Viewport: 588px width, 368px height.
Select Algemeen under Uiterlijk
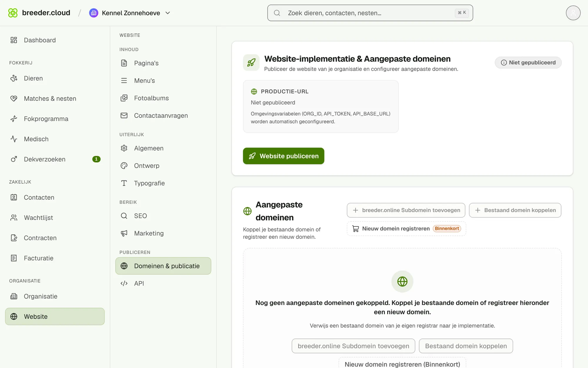click(163, 148)
